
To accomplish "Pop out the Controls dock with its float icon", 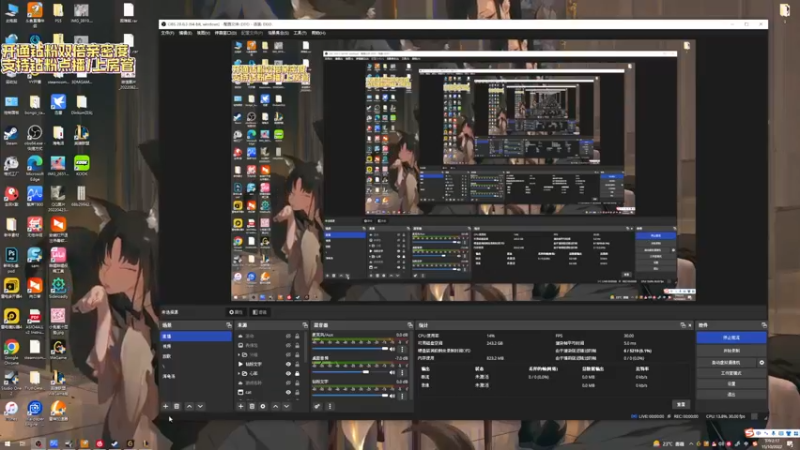I will pyautogui.click(x=764, y=325).
